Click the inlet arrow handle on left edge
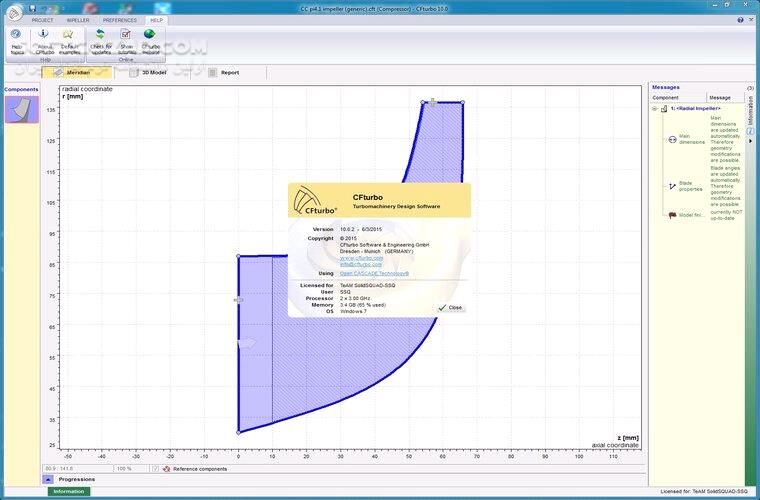This screenshot has height=500, width=760. pyautogui.click(x=247, y=344)
